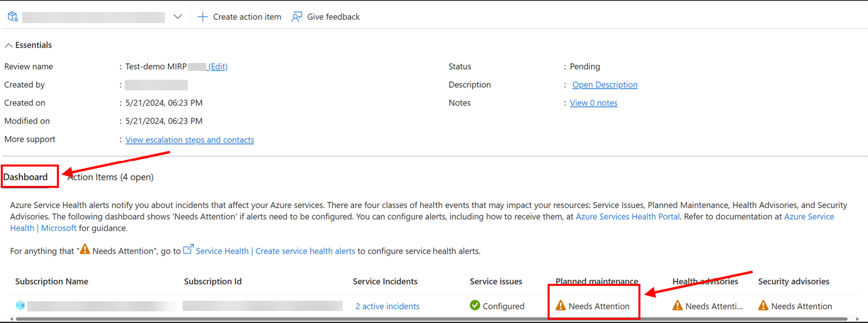Click the scrollbar right arrow
The width and height of the screenshot is (868, 323).
(x=857, y=319)
